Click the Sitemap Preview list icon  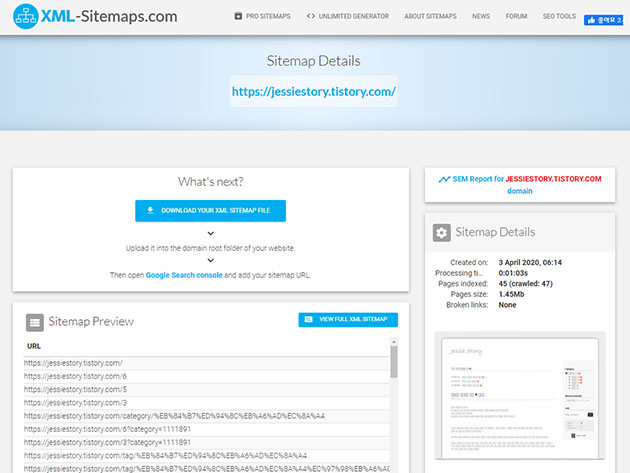click(x=35, y=322)
